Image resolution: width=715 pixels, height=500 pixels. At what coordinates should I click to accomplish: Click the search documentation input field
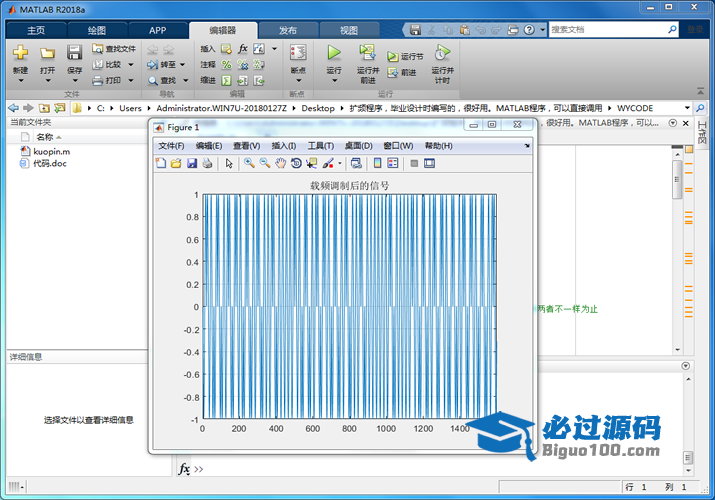coord(608,30)
